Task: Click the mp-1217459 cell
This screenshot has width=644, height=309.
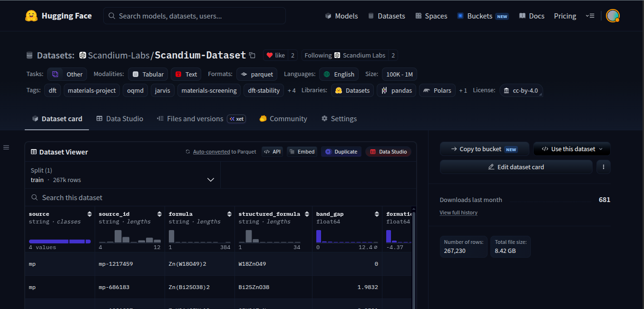Action: tap(129, 264)
